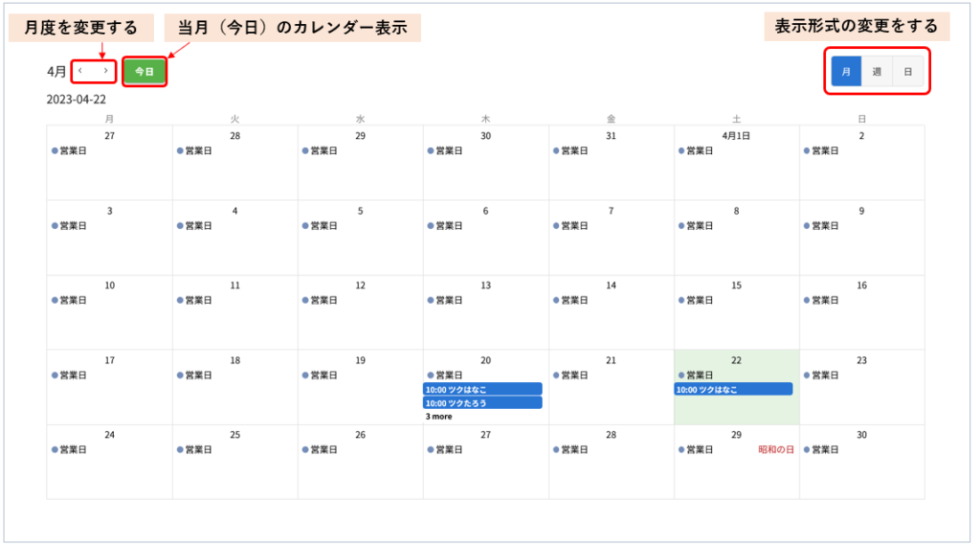
Task: Open 10:00 ツクたろう event on the 20th
Action: point(482,403)
